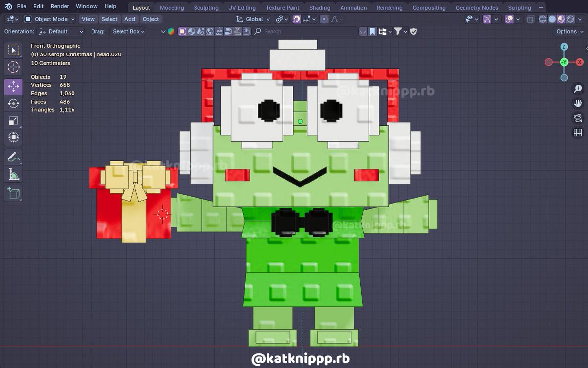Switch perspective/orthographic with grid icon
The height and width of the screenshot is (368, 588).
pos(578,133)
